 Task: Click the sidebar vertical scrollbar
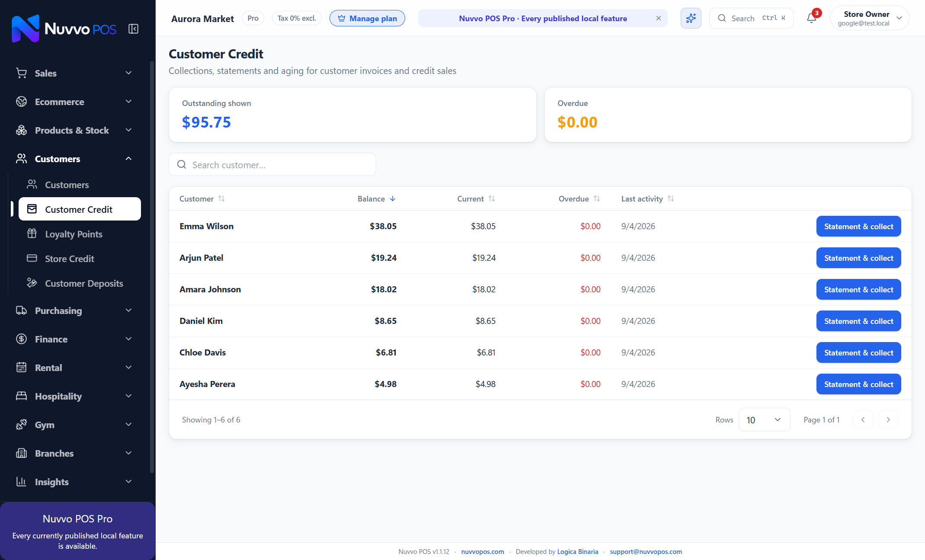152,267
